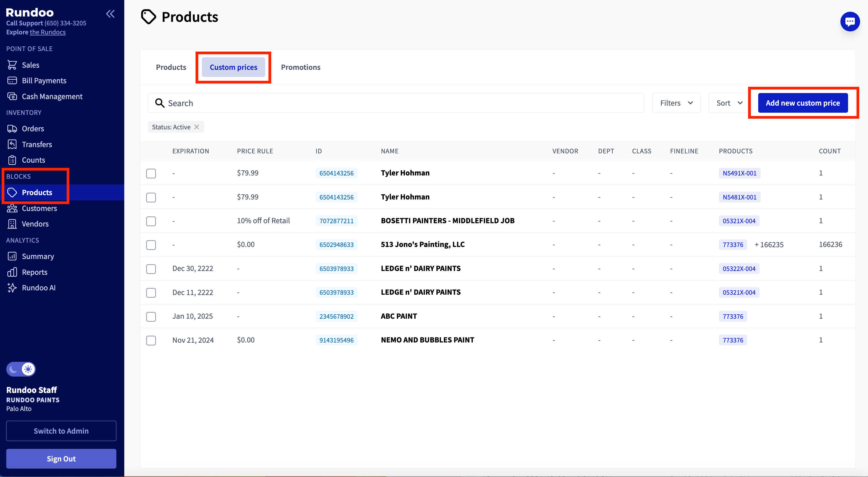Image resolution: width=868 pixels, height=477 pixels.
Task: Collapse the sidebar with double-chevron icon
Action: tap(110, 14)
